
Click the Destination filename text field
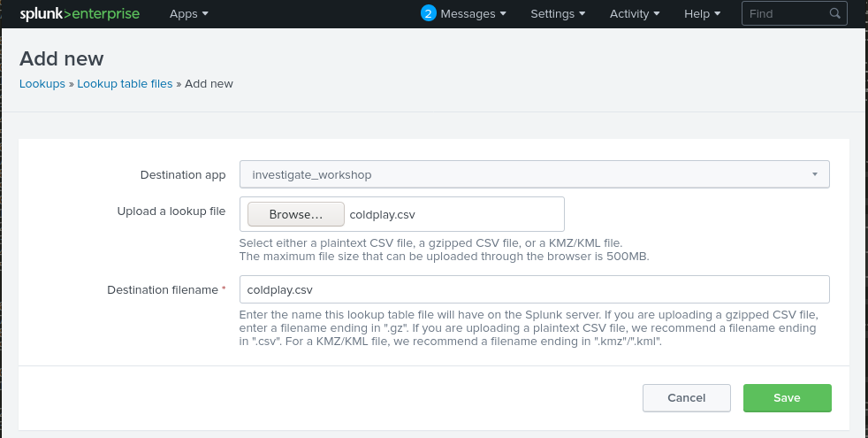click(x=534, y=289)
